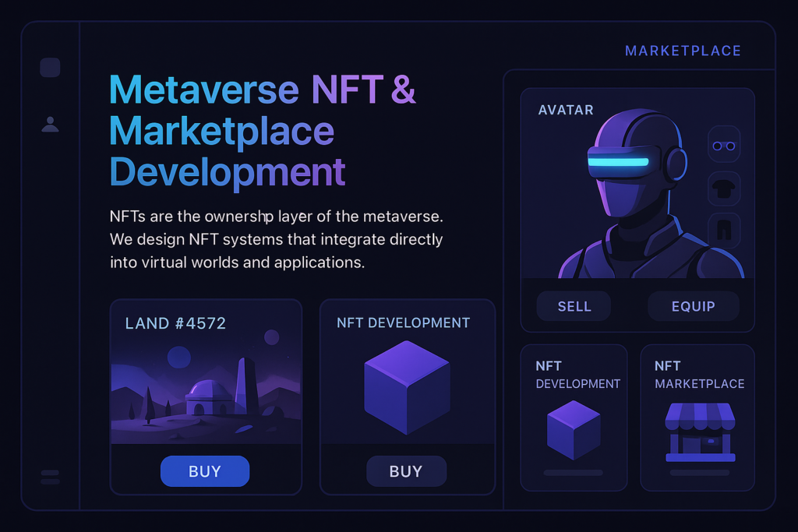Select the VR goggles accessory icon
The image size is (798, 532).
(724, 146)
